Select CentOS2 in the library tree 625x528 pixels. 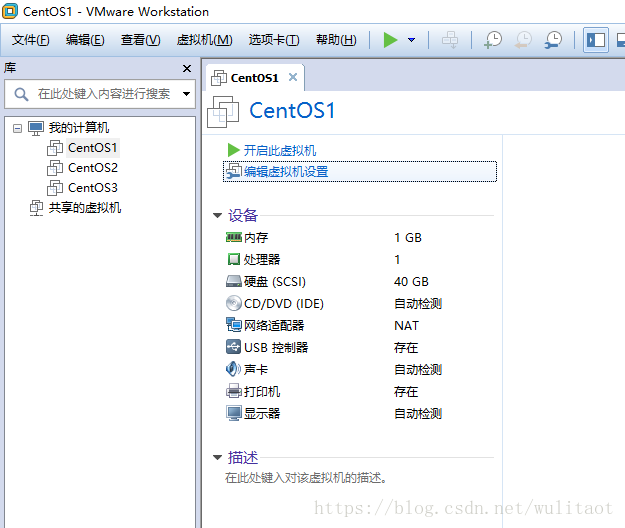[93, 168]
